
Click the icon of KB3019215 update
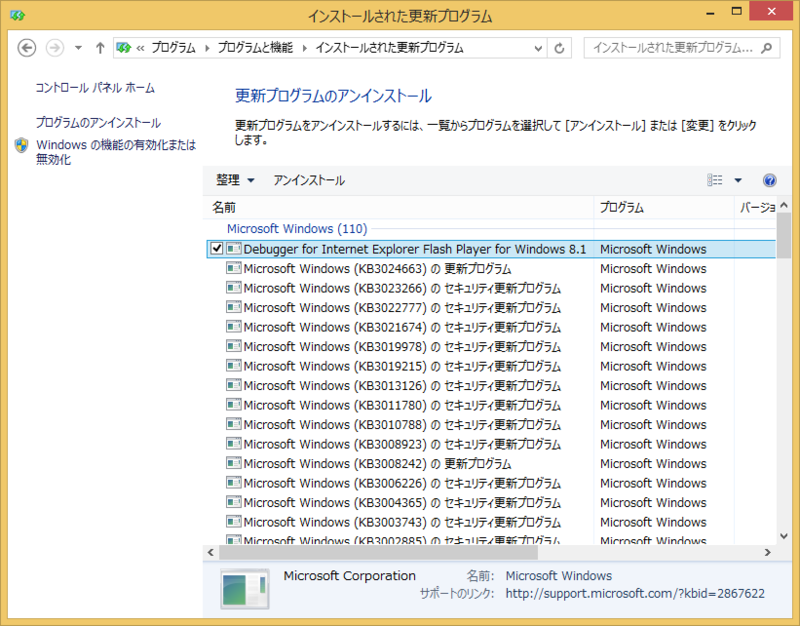pyautogui.click(x=234, y=366)
